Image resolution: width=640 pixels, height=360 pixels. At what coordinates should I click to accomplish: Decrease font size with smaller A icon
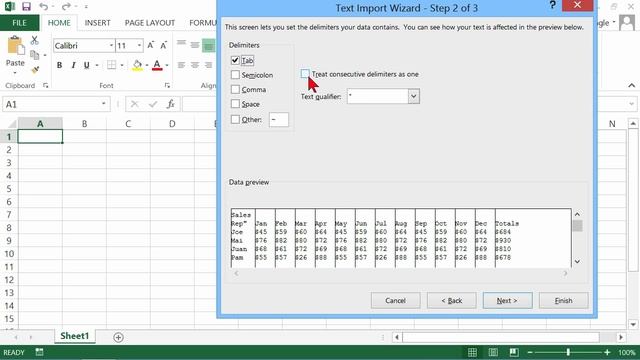pos(163,45)
